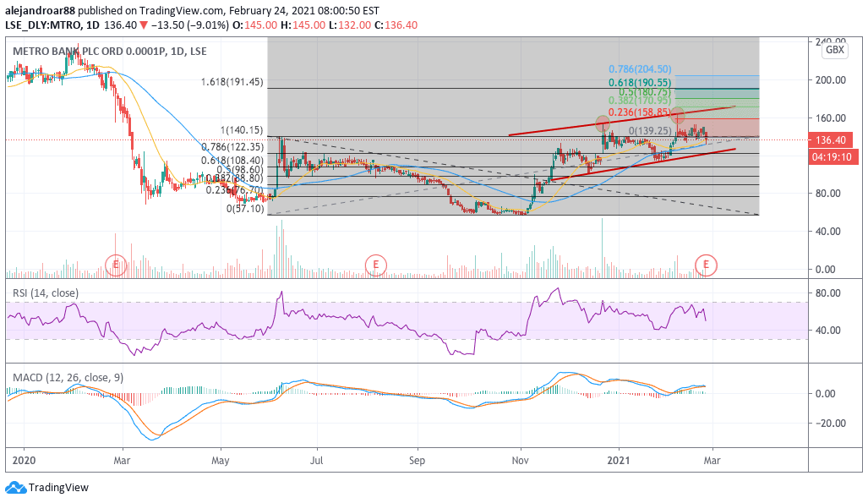
Task: Click the 2020 label on the time axis
Action: coord(24,461)
